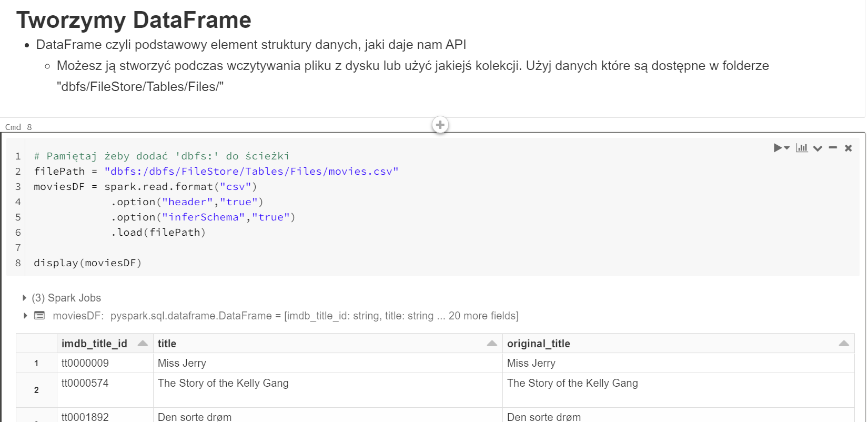Click the display(moviesDF) code line
Viewport: 868px width, 422px height.
(88, 263)
